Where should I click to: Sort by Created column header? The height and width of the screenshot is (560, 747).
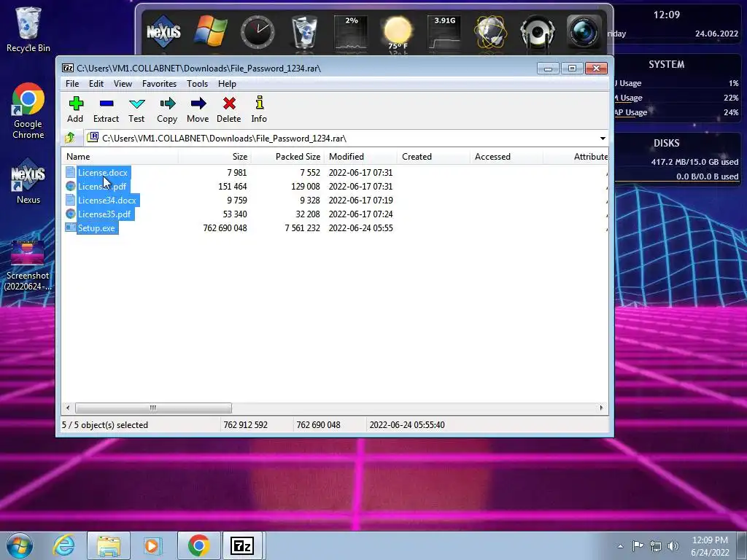click(x=433, y=157)
